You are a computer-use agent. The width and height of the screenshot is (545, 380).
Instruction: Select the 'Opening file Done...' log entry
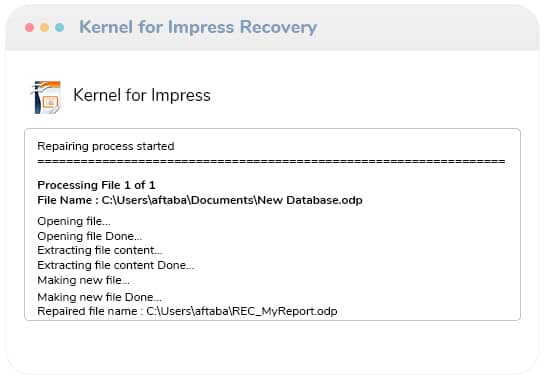click(90, 236)
